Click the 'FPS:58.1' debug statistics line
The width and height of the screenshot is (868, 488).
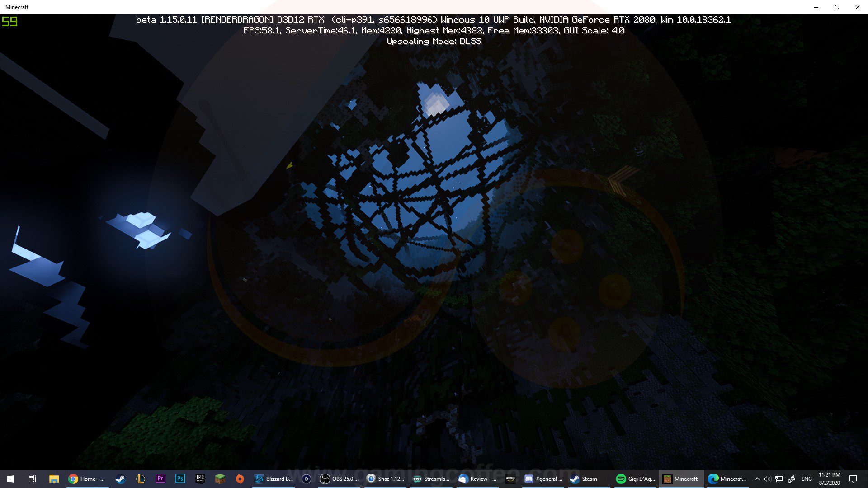(x=434, y=30)
